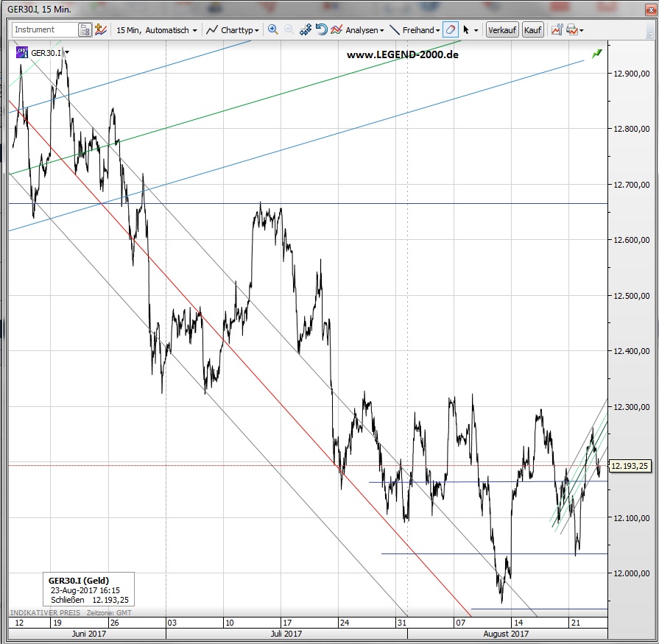
Task: Open the Analysen menu
Action: [357, 30]
